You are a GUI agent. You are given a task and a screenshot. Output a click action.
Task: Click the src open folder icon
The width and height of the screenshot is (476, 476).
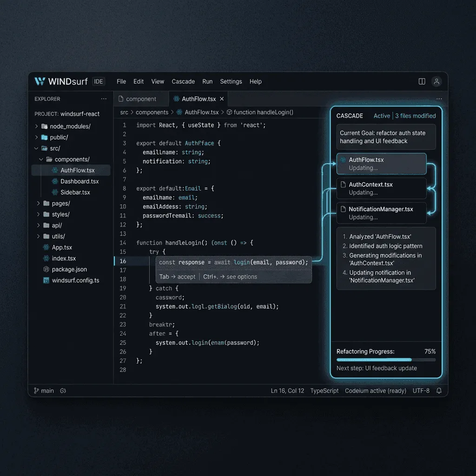point(44,148)
